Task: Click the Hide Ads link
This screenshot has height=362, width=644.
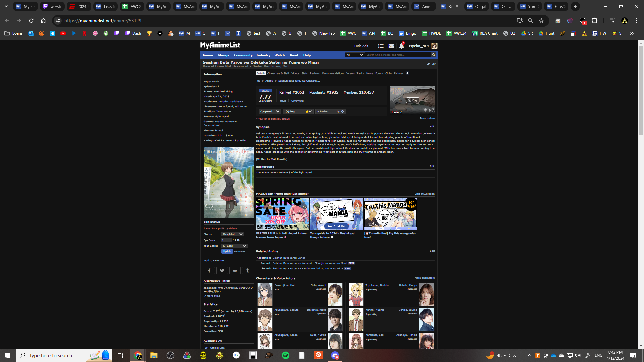Action: 361,46
